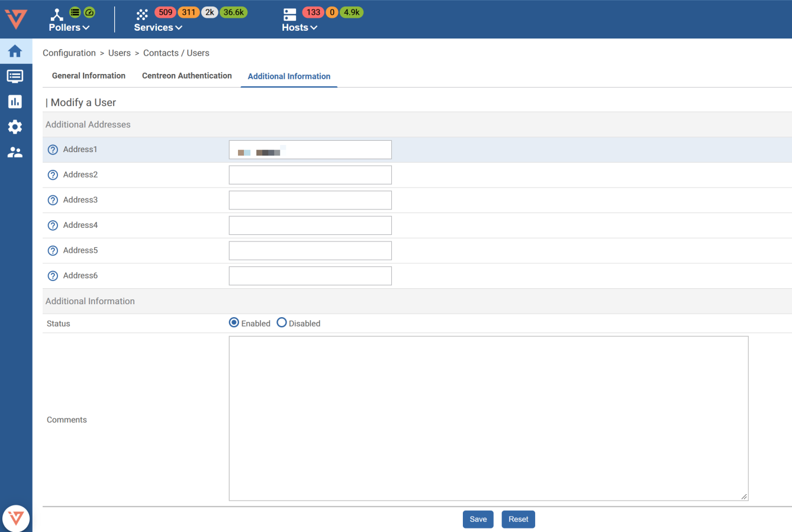Click the Pollers network icon
792x532 pixels.
[57, 15]
